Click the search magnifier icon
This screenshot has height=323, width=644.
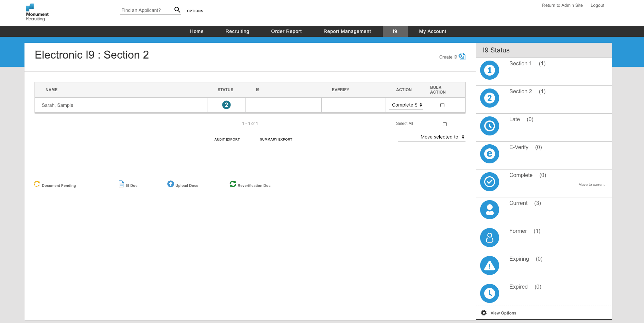[x=177, y=10]
